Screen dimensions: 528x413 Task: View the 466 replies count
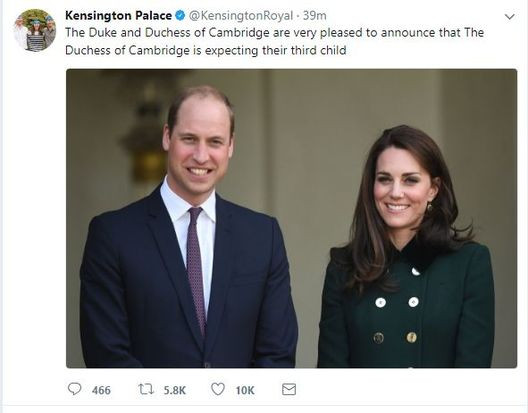pyautogui.click(x=101, y=390)
